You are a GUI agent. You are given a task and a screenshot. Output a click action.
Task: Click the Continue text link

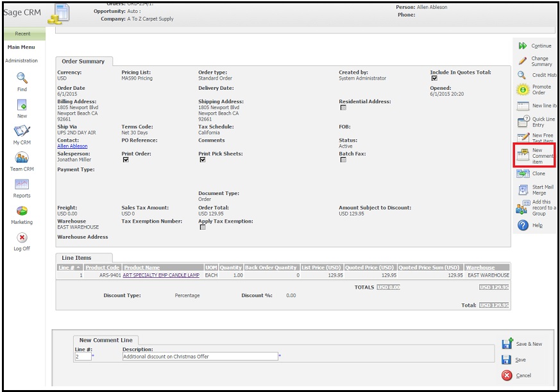click(541, 46)
